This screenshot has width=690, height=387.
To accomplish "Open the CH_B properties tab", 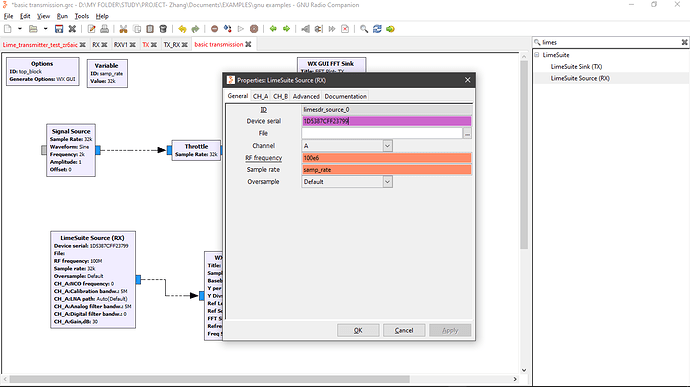I will click(x=280, y=96).
